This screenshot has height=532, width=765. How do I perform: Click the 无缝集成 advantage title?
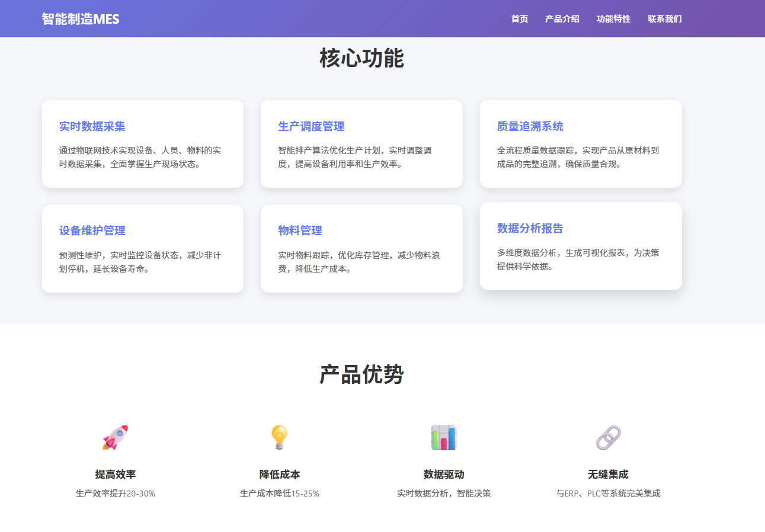[608, 475]
